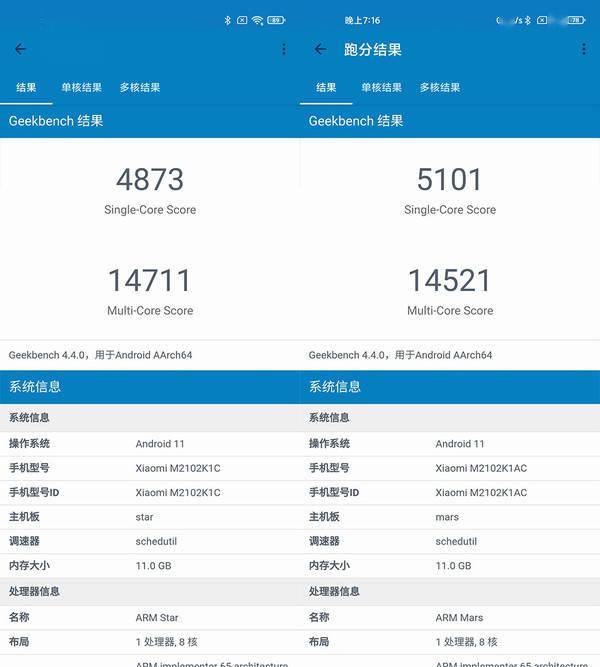Tap the 1 处理器, 8 核 layout value in the left screen
The height and width of the screenshot is (667, 600).
[167, 642]
